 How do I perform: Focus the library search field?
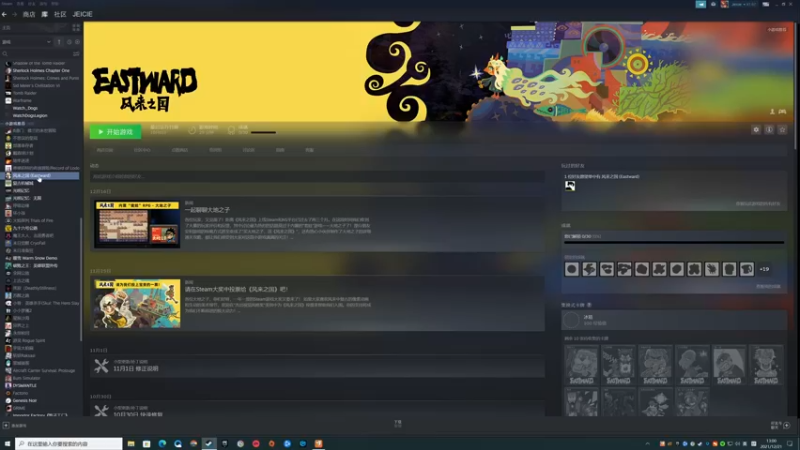[36, 54]
